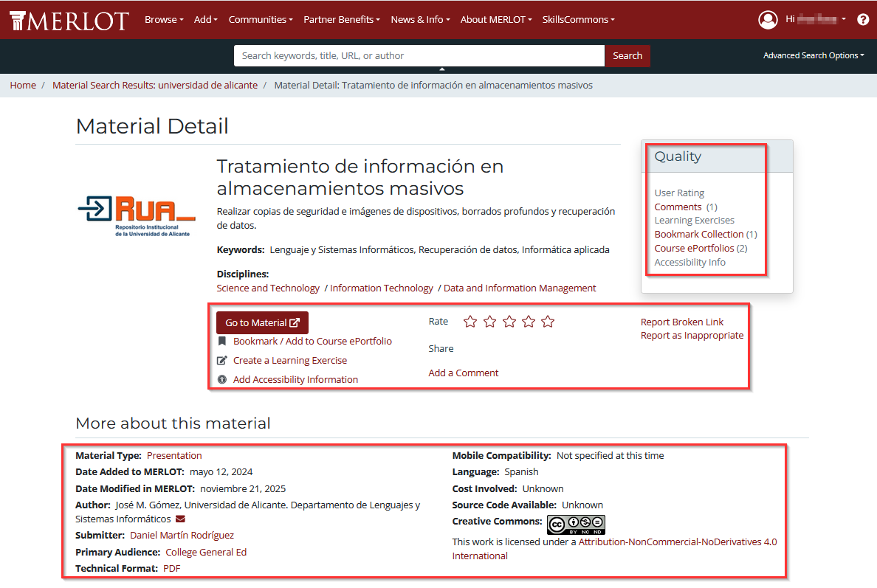Image resolution: width=877 pixels, height=588 pixels.
Task: Expand the Communities menu
Action: [x=260, y=20]
